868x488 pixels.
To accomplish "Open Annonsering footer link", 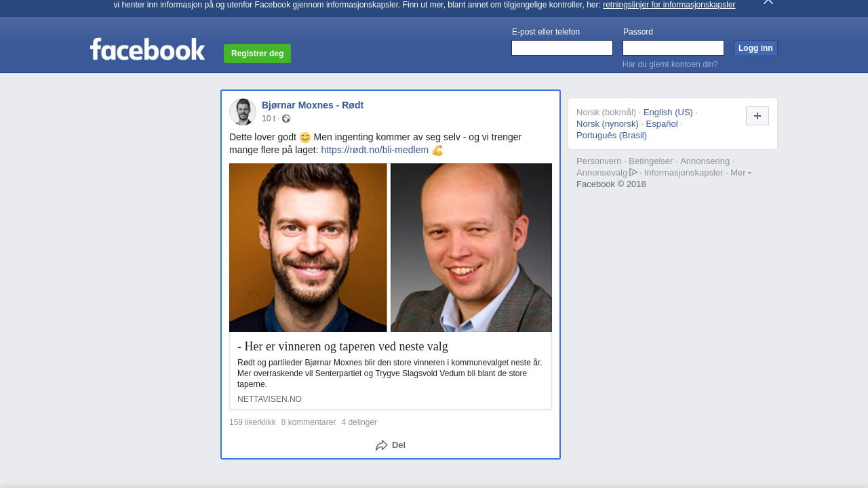I will [x=705, y=161].
